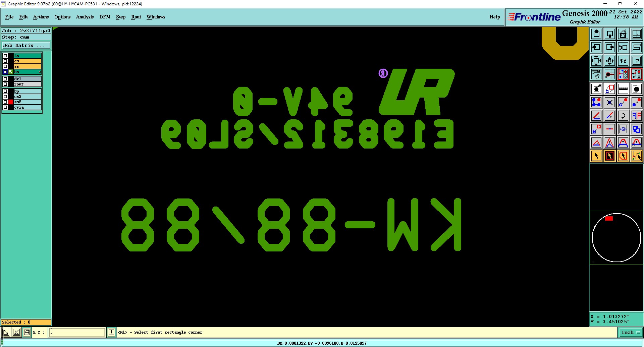The height and width of the screenshot is (347, 644).
Task: Click the mirror F flip icon
Action: coord(637,116)
